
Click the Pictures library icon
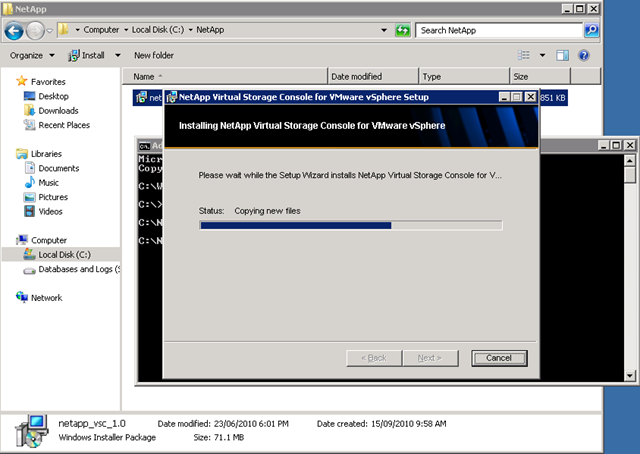(x=29, y=197)
